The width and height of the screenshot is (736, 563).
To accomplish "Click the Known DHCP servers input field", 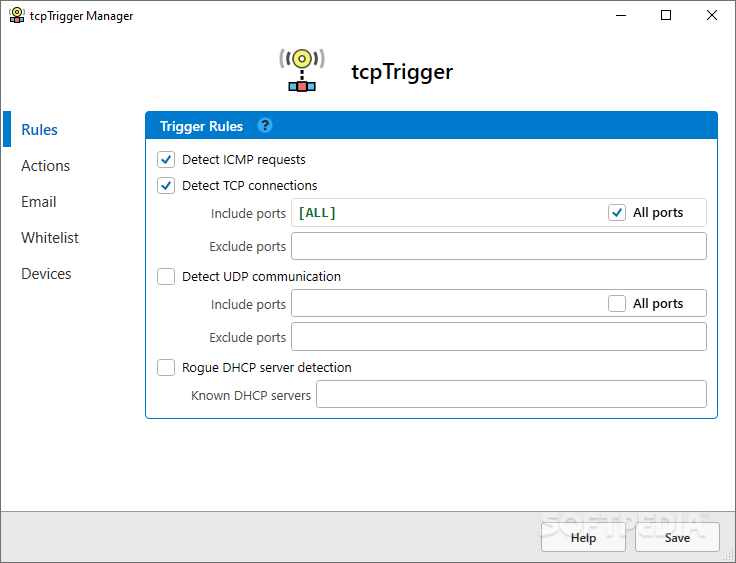I will tap(511, 394).
